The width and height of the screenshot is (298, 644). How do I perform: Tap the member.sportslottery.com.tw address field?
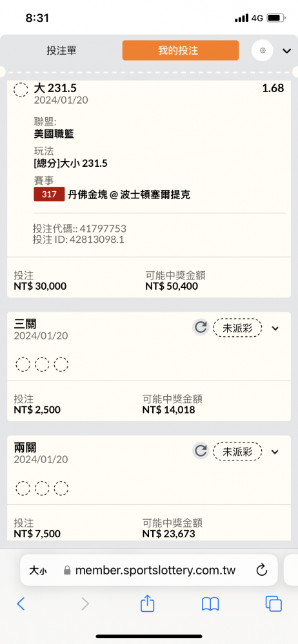[x=150, y=570]
